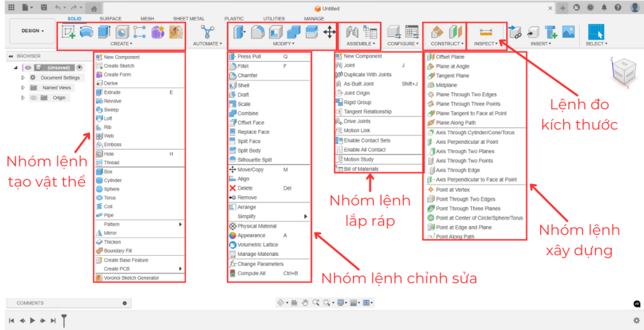Toggle visibility eye of Unsaved component
This screenshot has height=330, width=644.
point(28,68)
